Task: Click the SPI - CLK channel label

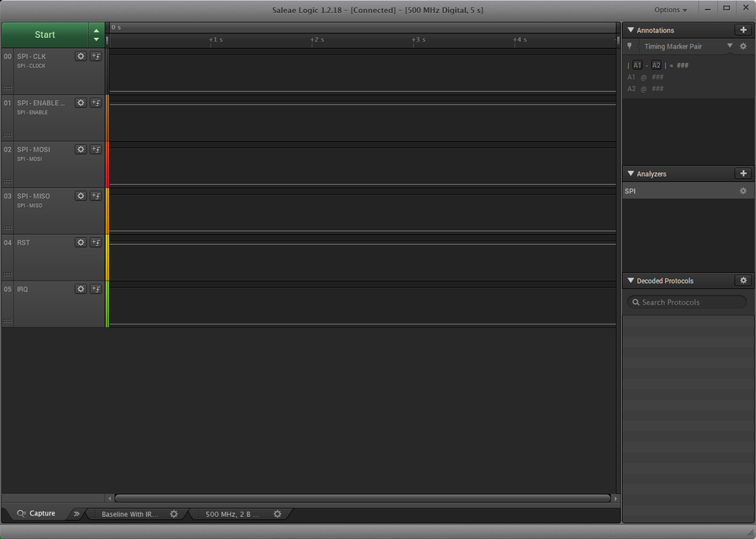Action: (31, 56)
